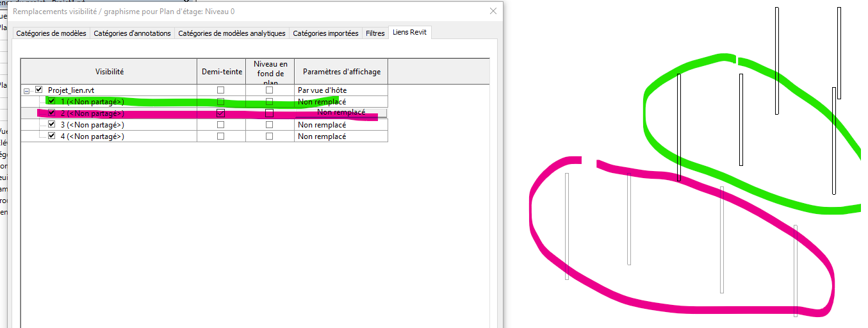Collapse the Projet_lien.rvt tree node
This screenshot has height=328, width=868.
27,90
